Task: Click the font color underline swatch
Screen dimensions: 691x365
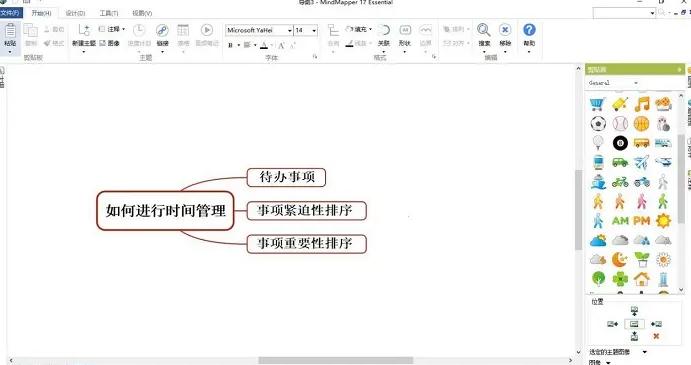Action: [264, 45]
